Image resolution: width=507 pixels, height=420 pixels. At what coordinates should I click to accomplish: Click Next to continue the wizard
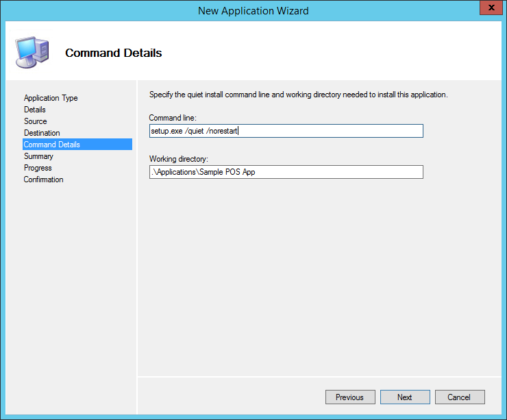(404, 397)
